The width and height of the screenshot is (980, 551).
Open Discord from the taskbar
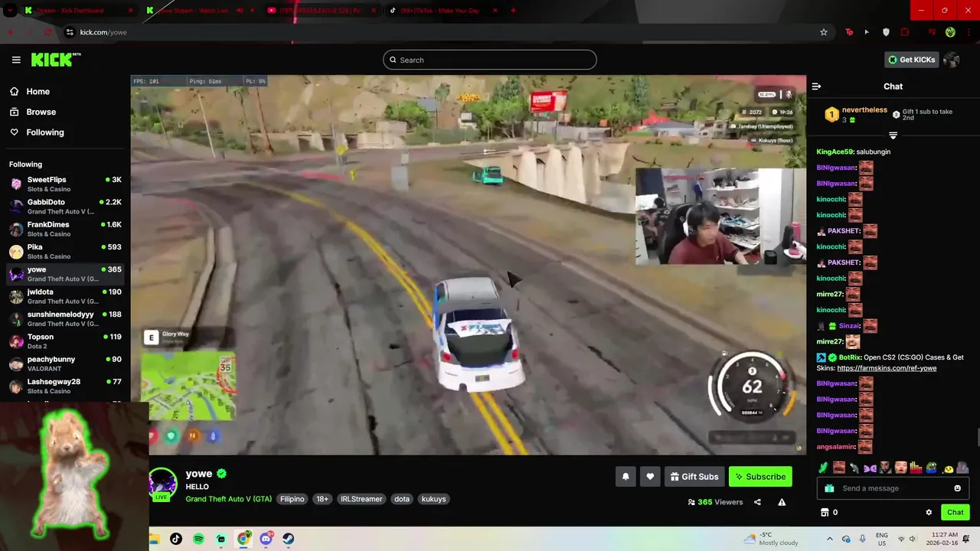(x=266, y=539)
